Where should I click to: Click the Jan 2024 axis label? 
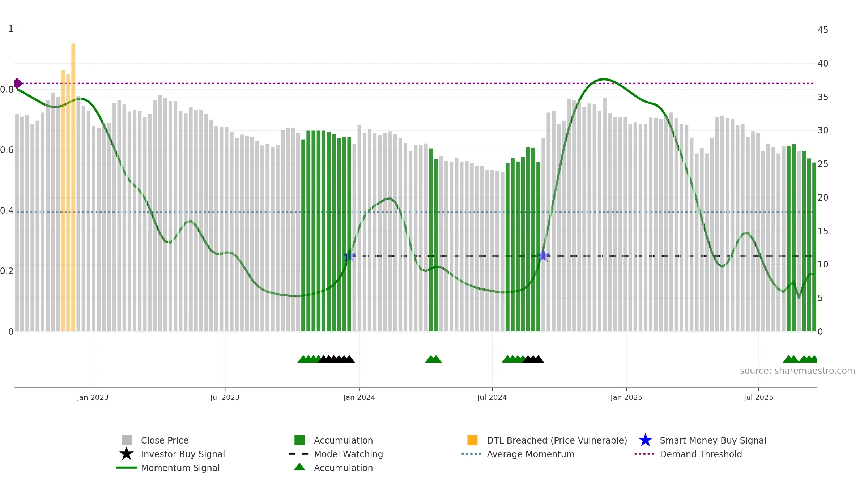[359, 398]
